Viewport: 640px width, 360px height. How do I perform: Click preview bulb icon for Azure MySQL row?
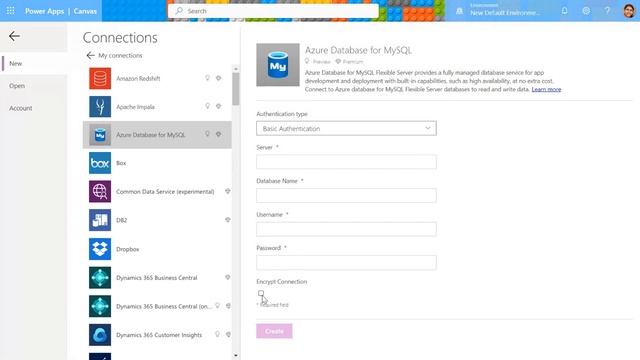(207, 134)
